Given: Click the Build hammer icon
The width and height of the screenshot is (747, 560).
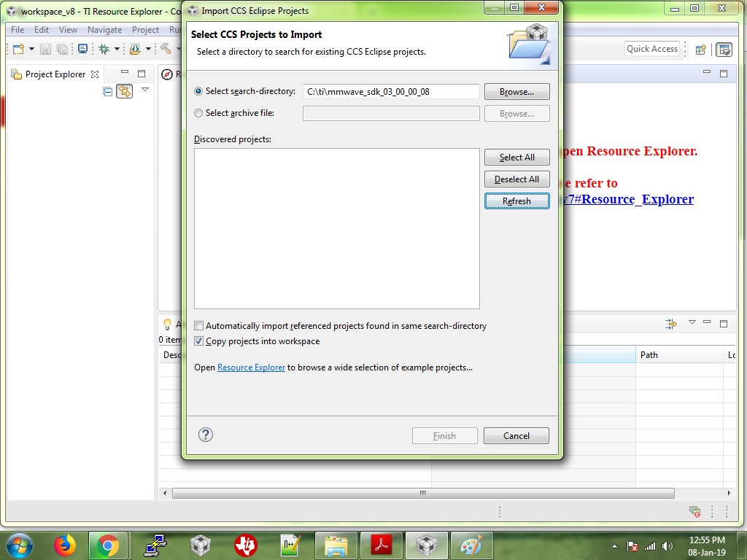Looking at the screenshot, I should [166, 49].
